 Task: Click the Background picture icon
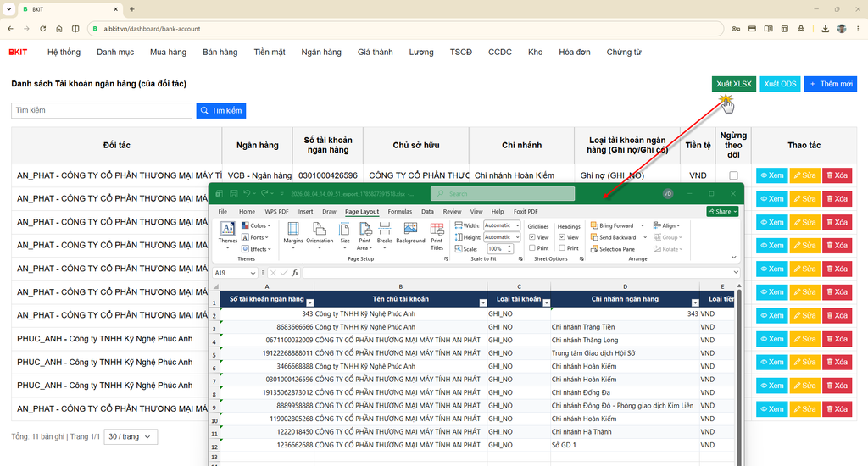pos(410,229)
